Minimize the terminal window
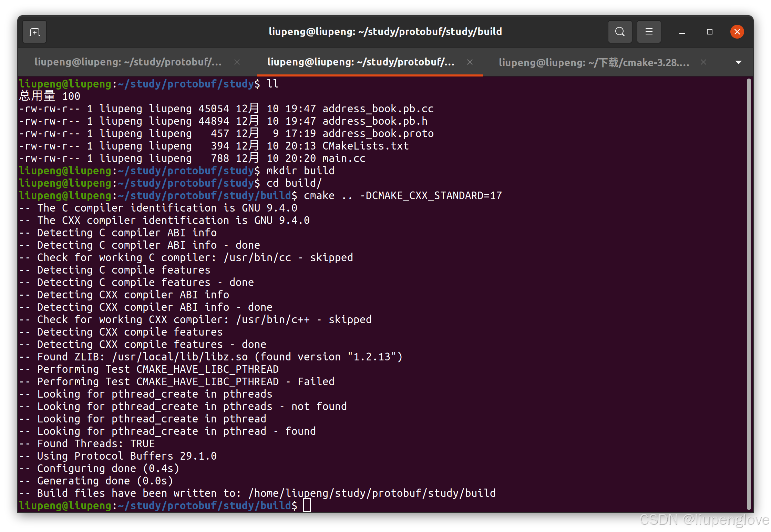The image size is (771, 532). click(682, 32)
